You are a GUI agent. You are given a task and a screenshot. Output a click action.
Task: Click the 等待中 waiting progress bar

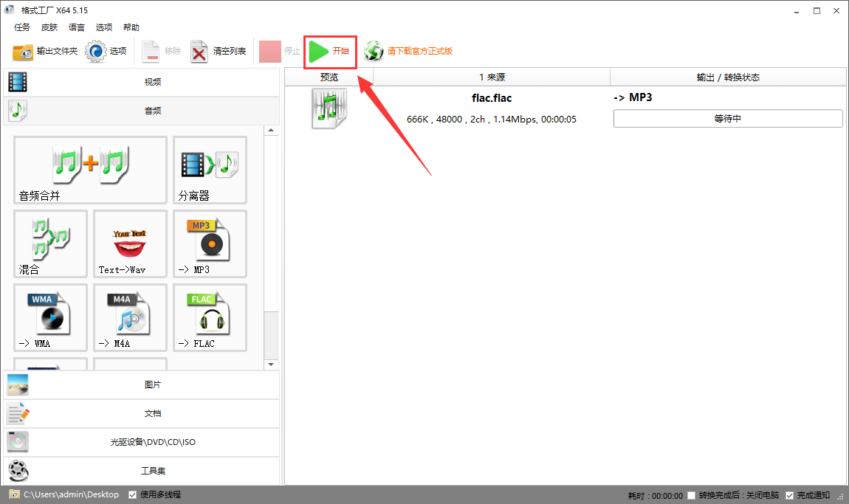(x=727, y=118)
